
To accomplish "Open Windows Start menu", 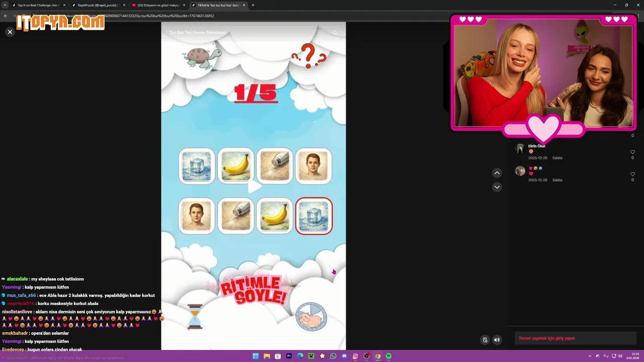I will [x=256, y=356].
